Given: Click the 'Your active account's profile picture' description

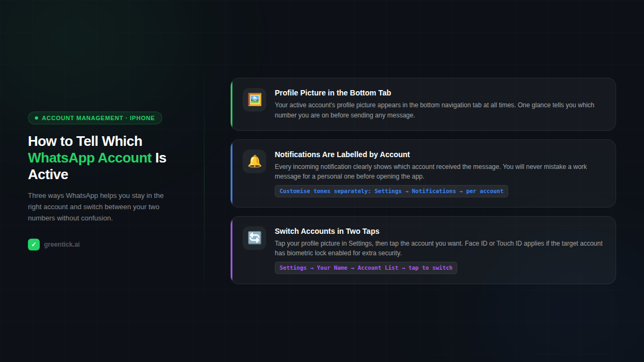Looking at the screenshot, I should pos(435,110).
